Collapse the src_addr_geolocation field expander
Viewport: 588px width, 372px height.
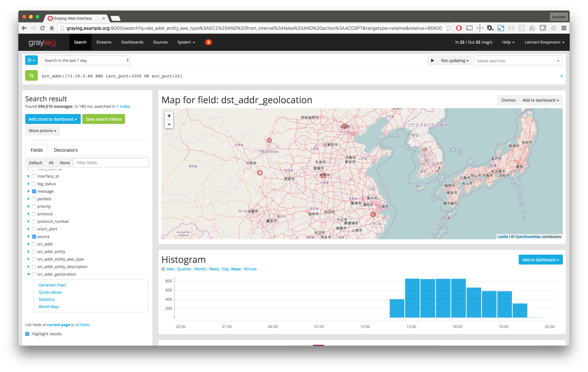point(28,274)
